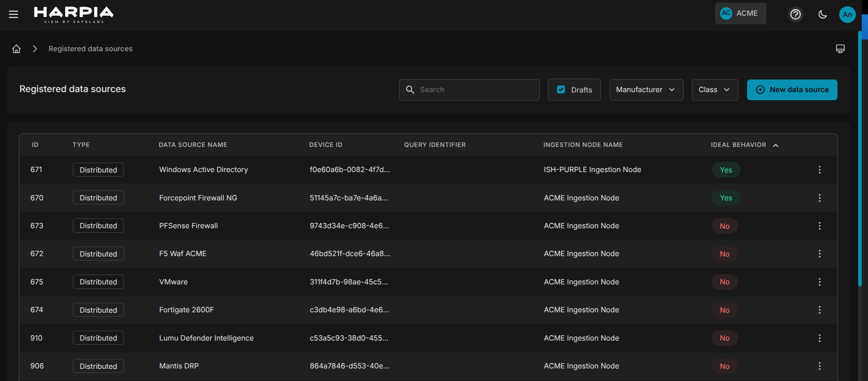Select Fortigate 2600F name
The image size is (868, 381).
[187, 310]
